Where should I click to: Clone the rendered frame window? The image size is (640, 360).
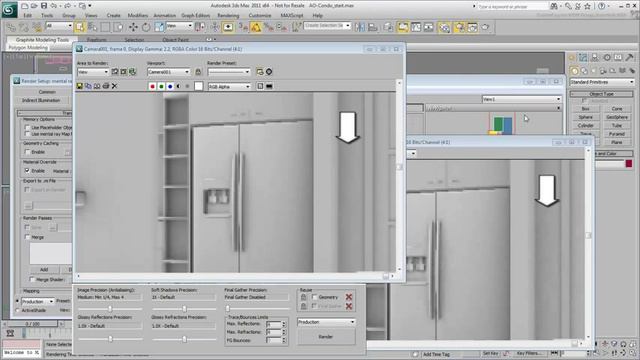point(97,86)
